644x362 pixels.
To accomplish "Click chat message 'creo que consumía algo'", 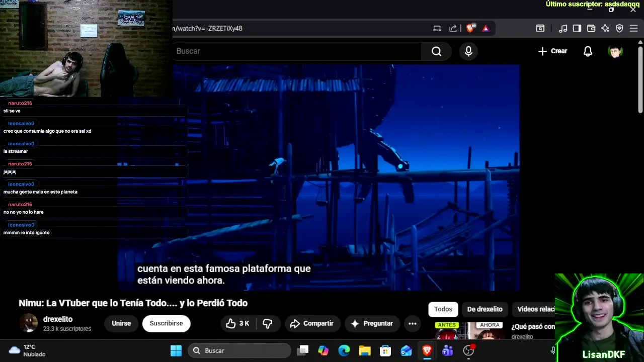I will coord(47,131).
